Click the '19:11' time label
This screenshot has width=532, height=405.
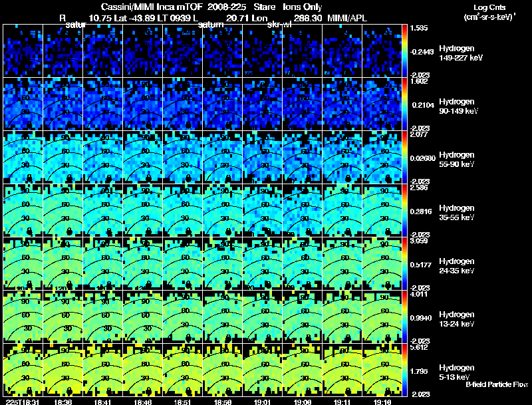(342, 402)
